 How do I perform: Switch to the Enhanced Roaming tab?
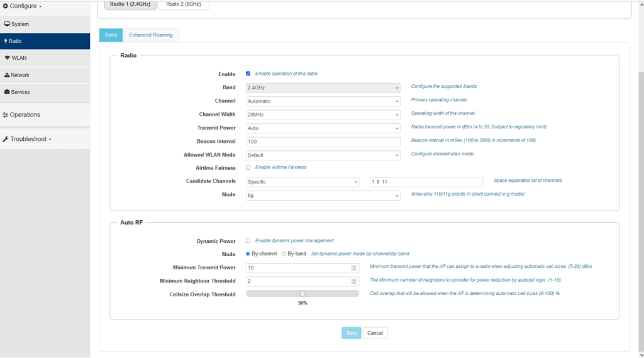click(x=151, y=35)
